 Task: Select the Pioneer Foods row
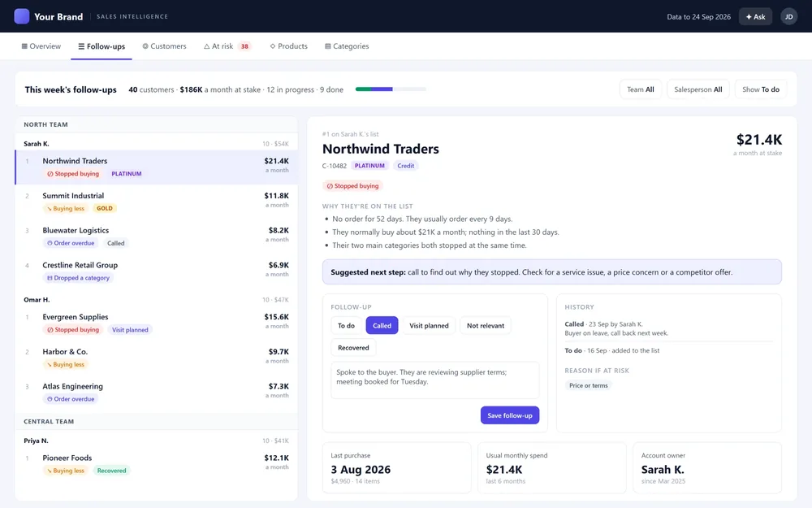[x=157, y=464]
